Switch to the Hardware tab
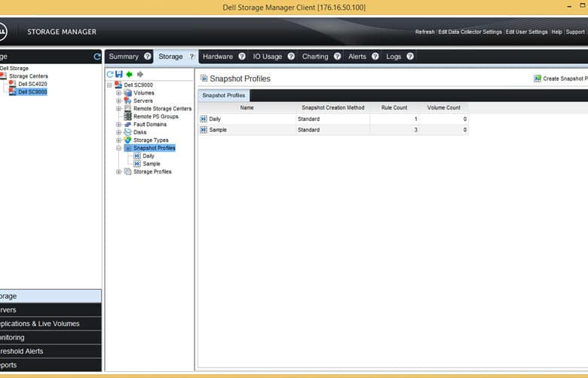Image resolution: width=588 pixels, height=378 pixels. click(x=218, y=57)
